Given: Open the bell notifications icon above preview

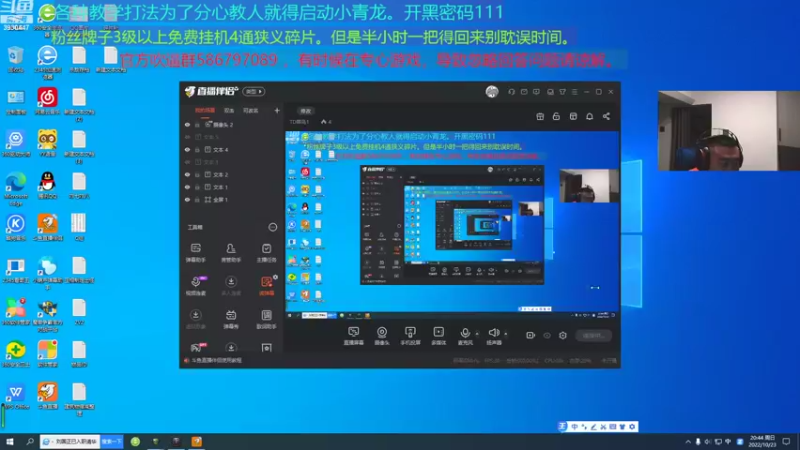Looking at the screenshot, I should pos(589,116).
